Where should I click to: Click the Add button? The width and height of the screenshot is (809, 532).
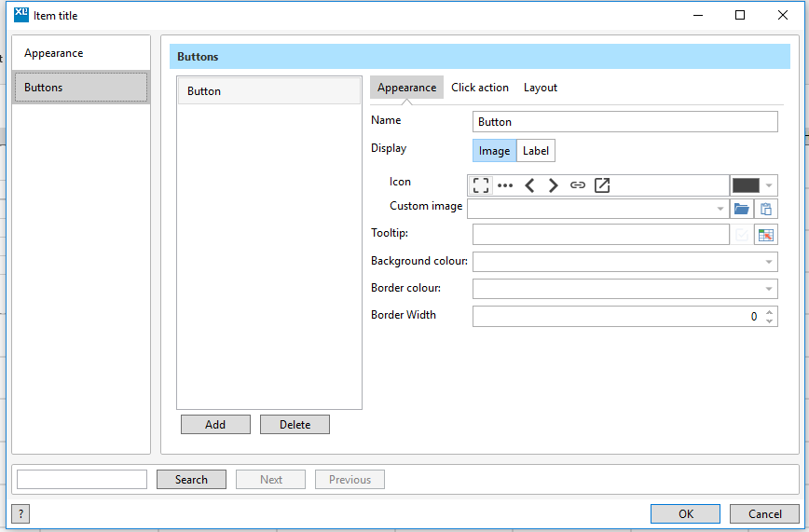[215, 424]
